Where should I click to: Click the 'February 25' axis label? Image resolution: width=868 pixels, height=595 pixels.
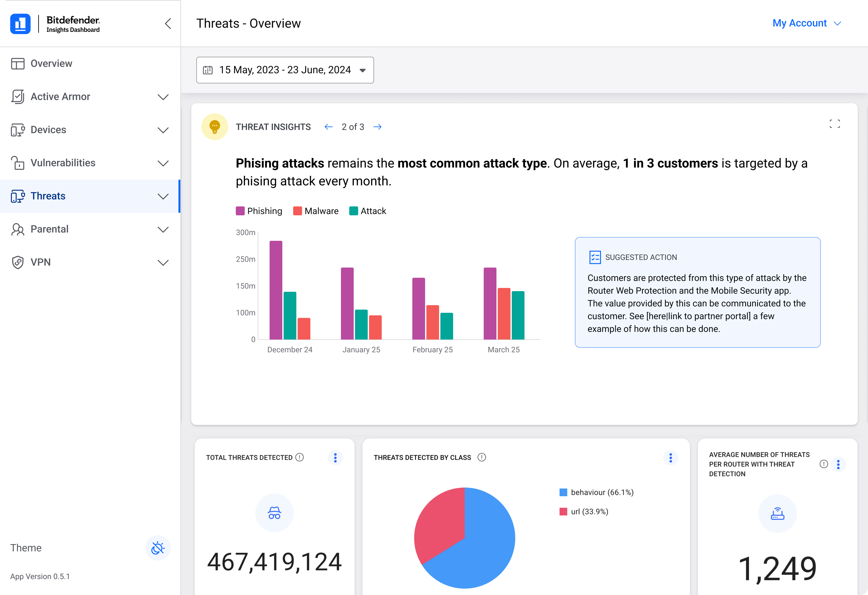pyautogui.click(x=433, y=350)
